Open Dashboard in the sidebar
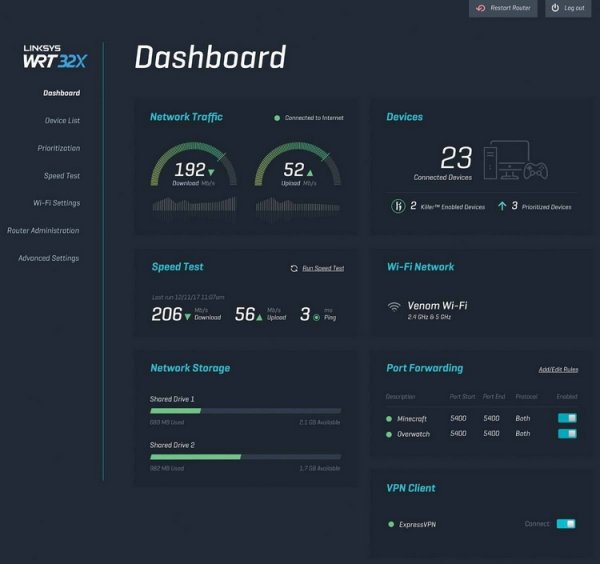Viewport: 600px width, 564px height. pyautogui.click(x=62, y=93)
